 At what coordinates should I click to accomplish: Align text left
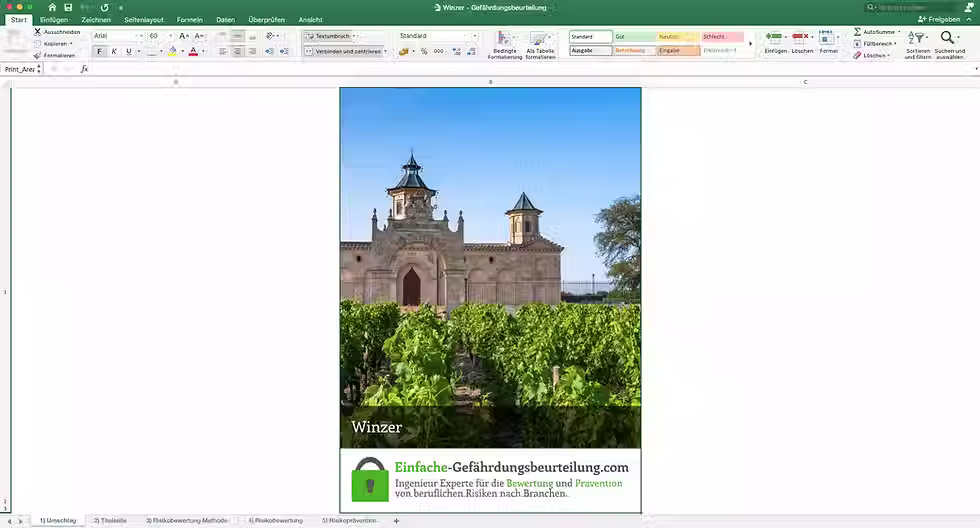pos(222,51)
